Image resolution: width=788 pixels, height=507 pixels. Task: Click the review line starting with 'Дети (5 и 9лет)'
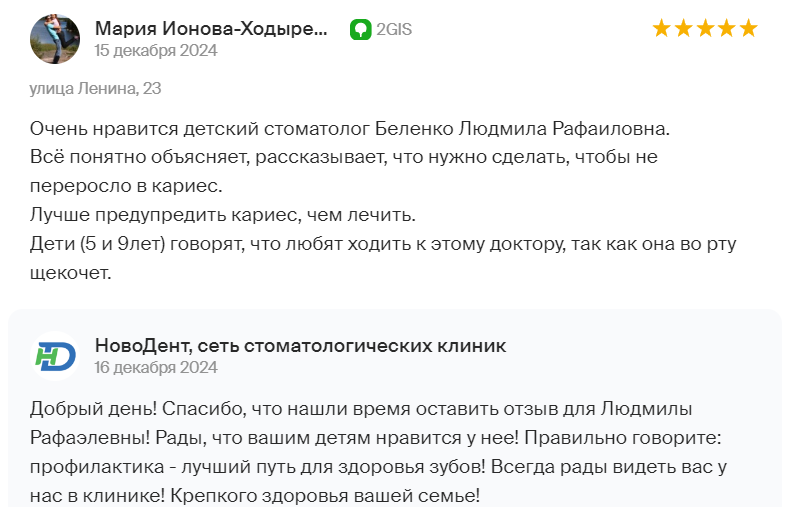coord(383,244)
